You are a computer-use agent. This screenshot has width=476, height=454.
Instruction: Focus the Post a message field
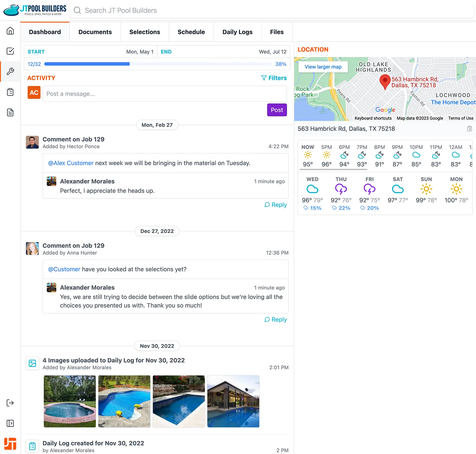pos(165,94)
